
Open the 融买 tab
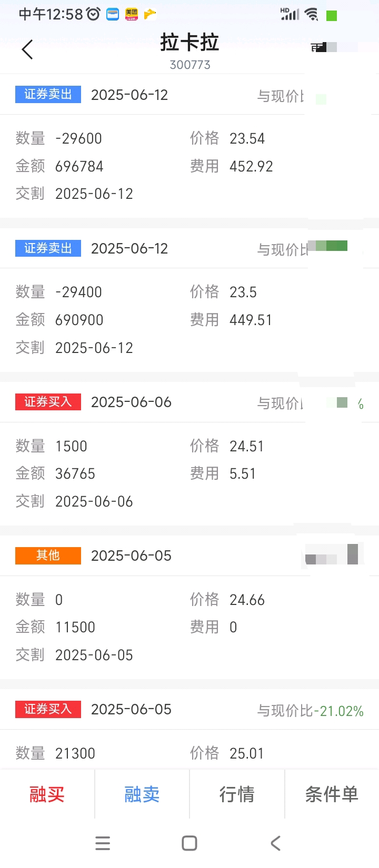(x=47, y=794)
